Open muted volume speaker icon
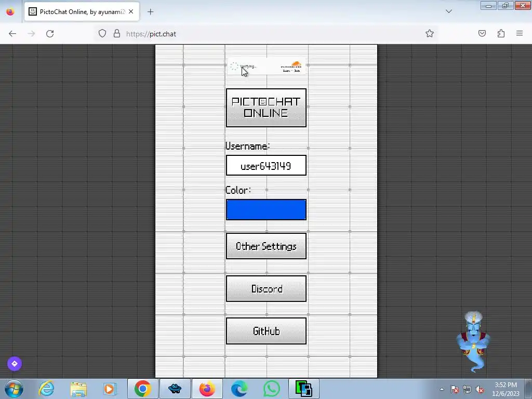532x399 pixels. pyautogui.click(x=480, y=389)
